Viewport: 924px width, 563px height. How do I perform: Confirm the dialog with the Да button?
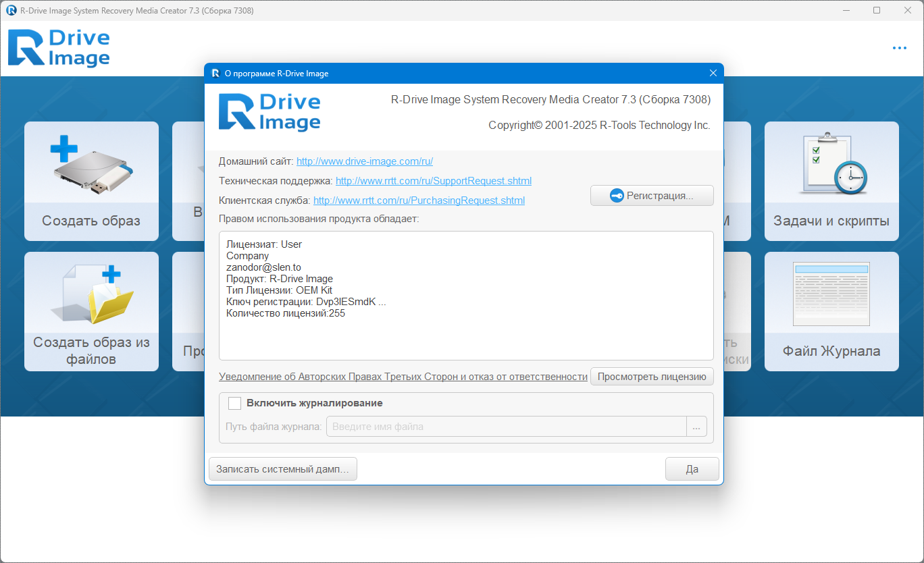[x=692, y=468]
